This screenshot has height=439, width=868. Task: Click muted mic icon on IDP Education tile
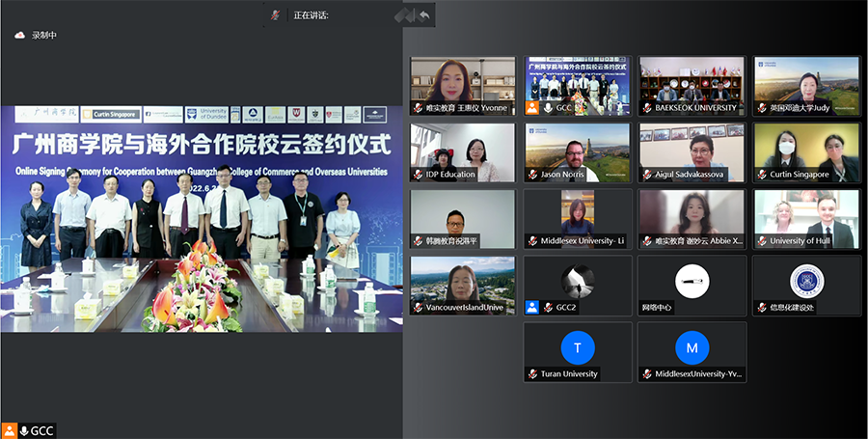click(x=418, y=175)
